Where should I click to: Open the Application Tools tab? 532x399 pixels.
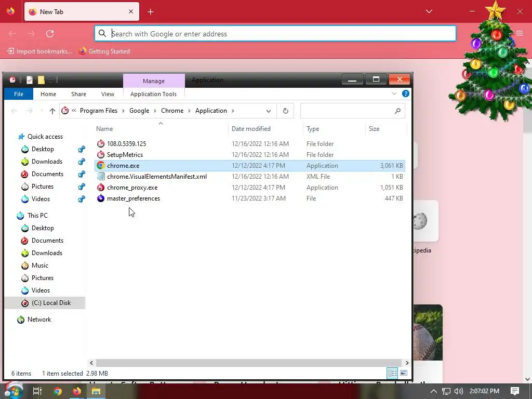(153, 94)
